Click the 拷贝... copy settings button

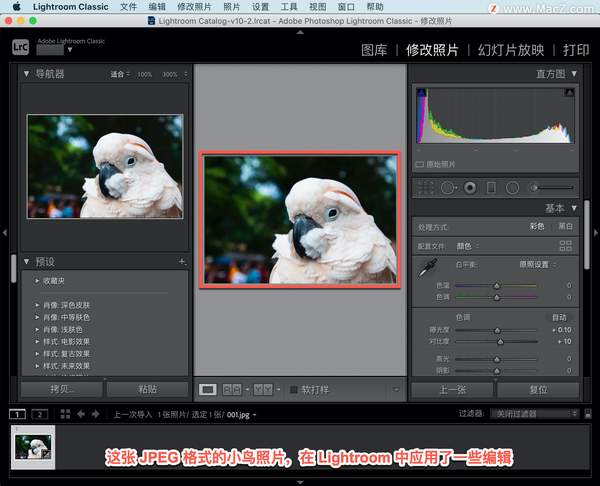coord(62,389)
